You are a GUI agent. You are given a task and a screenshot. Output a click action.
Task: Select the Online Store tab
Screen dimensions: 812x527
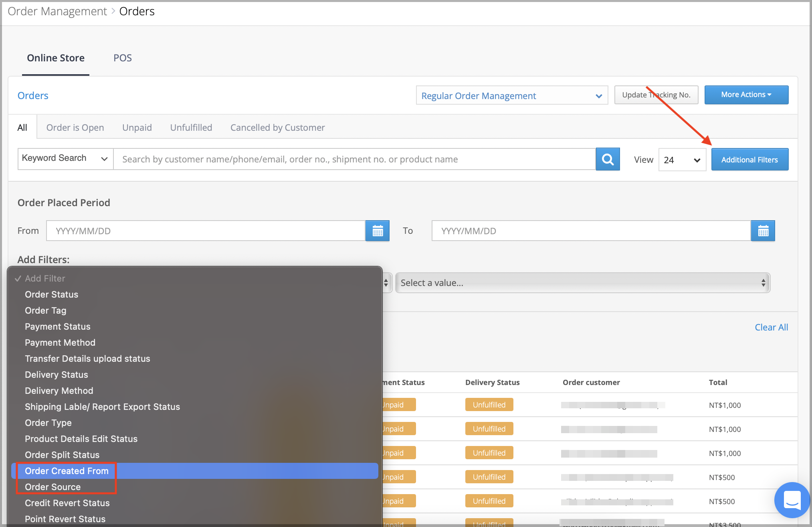coord(56,58)
